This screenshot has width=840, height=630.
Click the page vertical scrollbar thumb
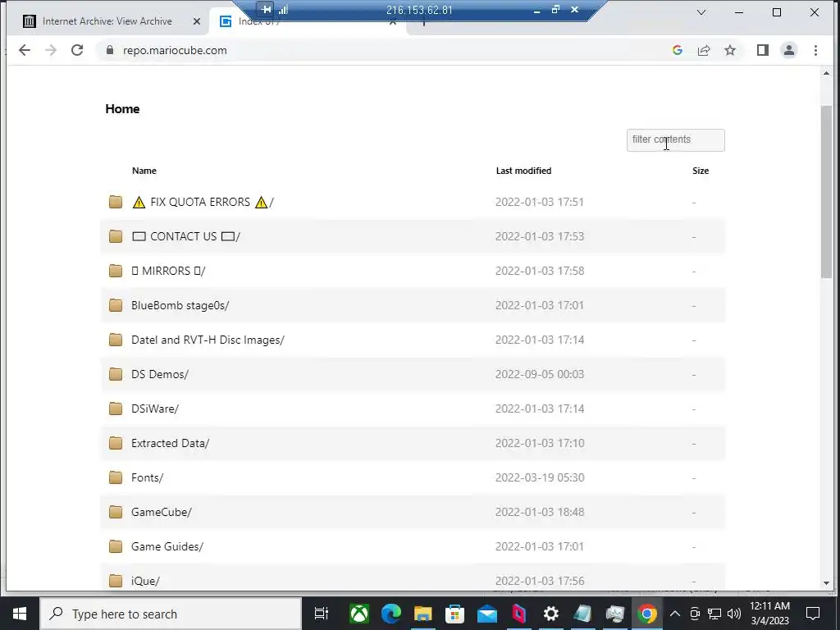pos(826,192)
